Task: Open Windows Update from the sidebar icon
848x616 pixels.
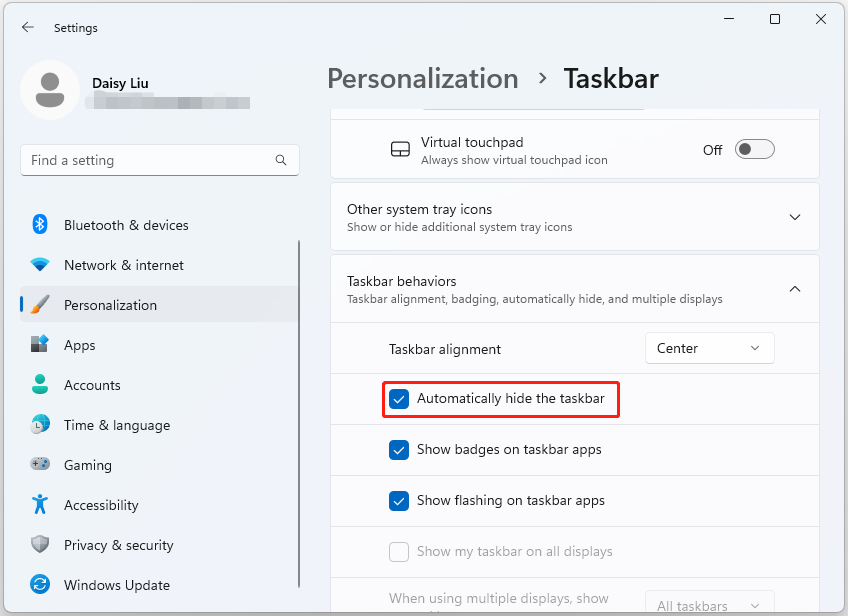Action: [x=40, y=585]
